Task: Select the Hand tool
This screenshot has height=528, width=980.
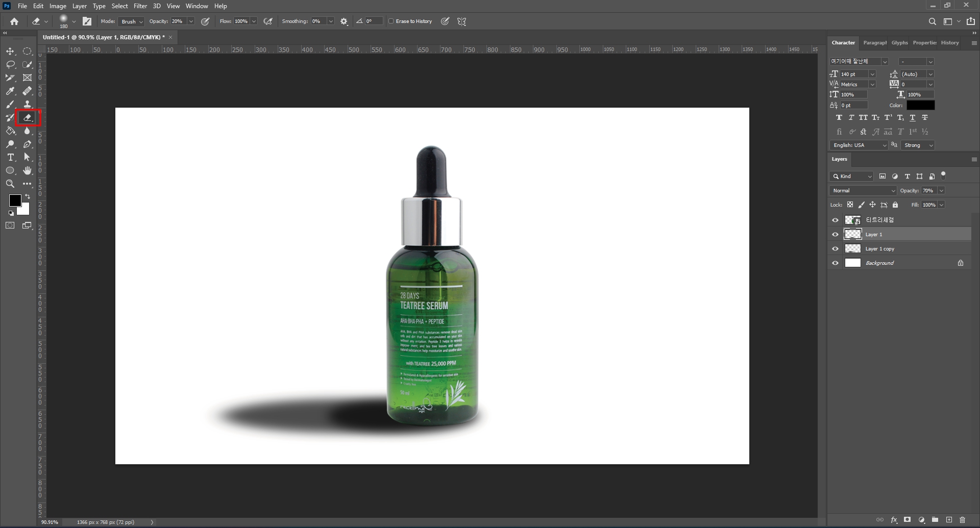Action: 28,171
